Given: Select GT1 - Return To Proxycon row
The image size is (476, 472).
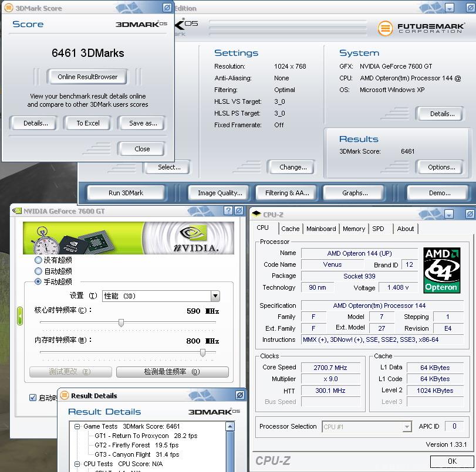Looking at the screenshot, I should pos(146,436).
